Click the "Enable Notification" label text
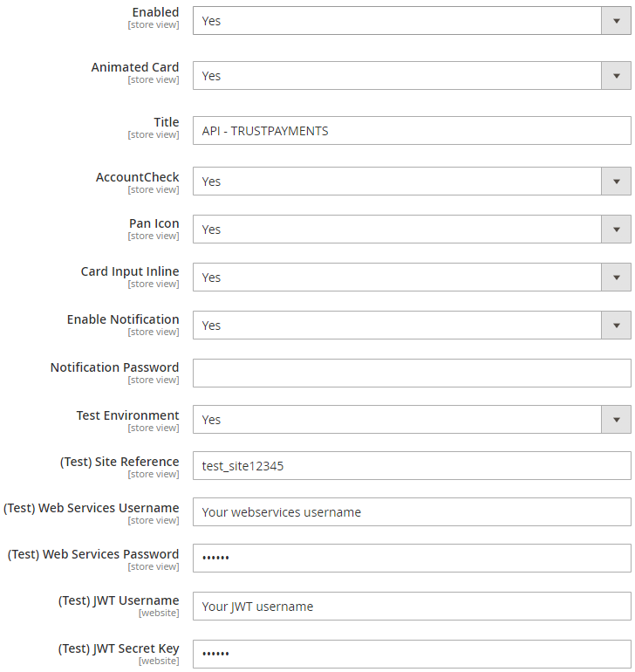 point(123,319)
